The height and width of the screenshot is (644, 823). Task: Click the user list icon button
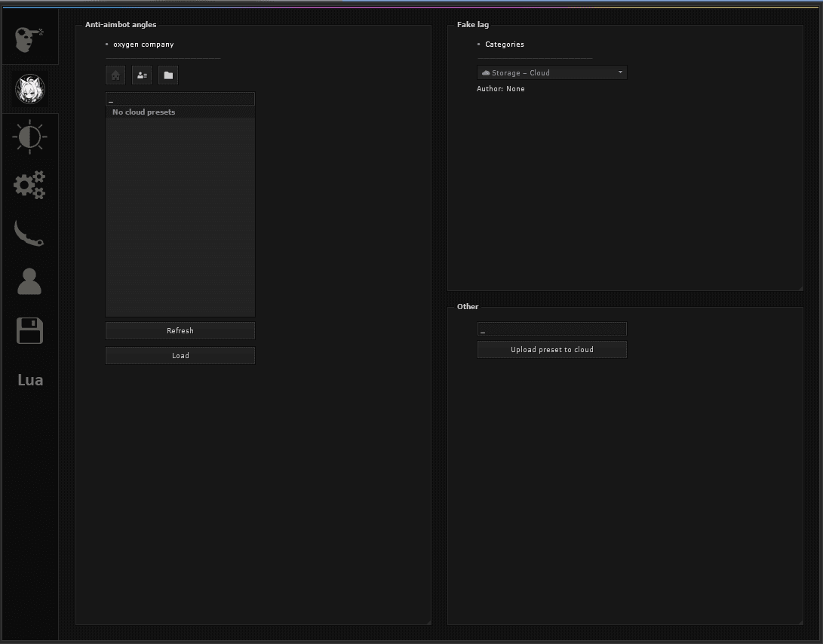[x=142, y=75]
